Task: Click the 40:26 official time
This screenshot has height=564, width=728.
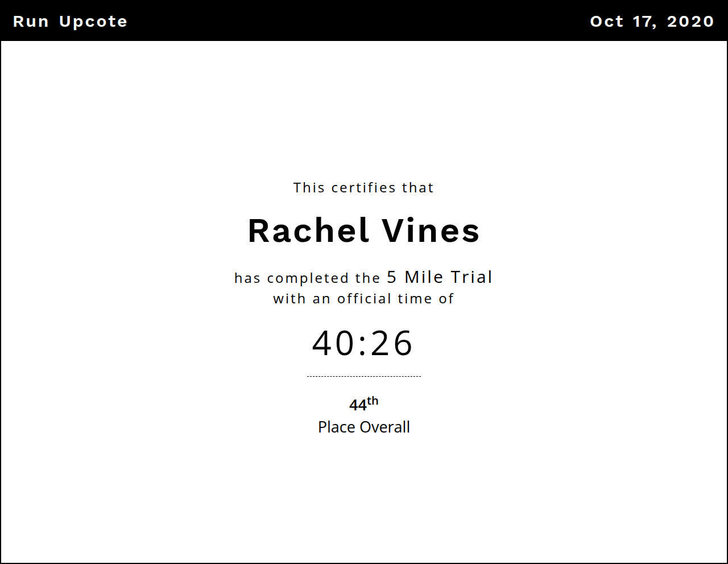Action: pos(363,343)
